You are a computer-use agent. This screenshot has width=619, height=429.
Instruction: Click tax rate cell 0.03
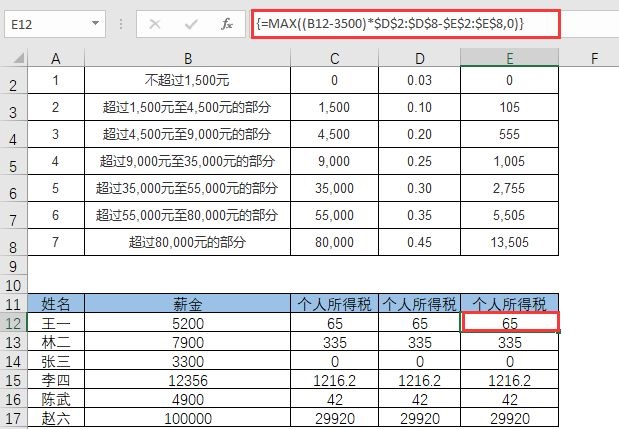pyautogui.click(x=419, y=81)
